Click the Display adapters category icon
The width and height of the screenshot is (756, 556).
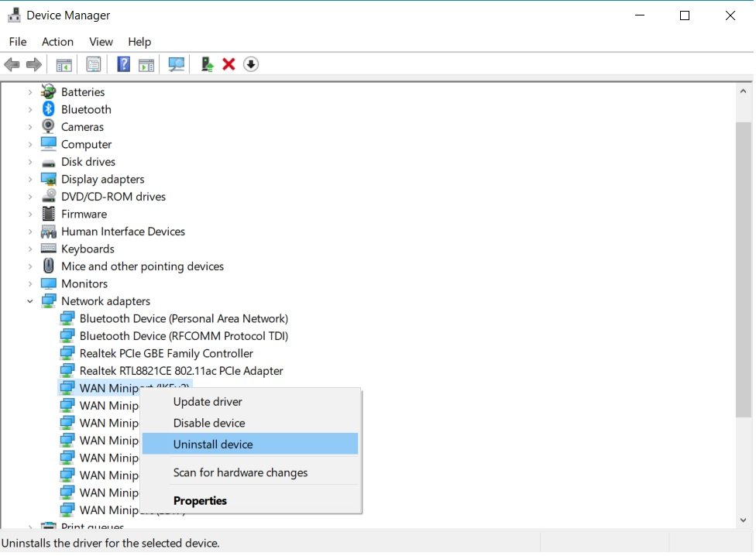pyautogui.click(x=48, y=179)
